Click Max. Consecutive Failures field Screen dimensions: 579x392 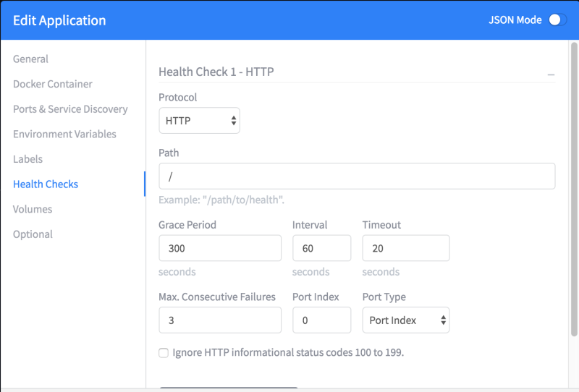pyautogui.click(x=220, y=320)
